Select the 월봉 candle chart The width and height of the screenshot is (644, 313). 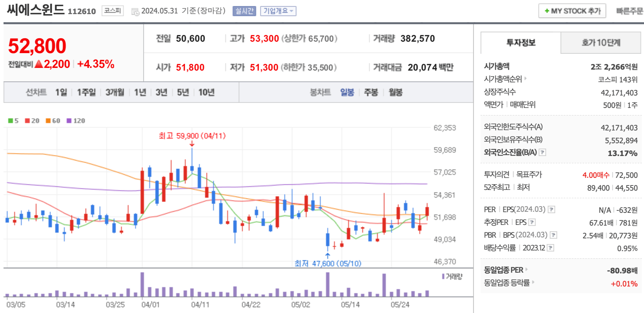tap(395, 92)
